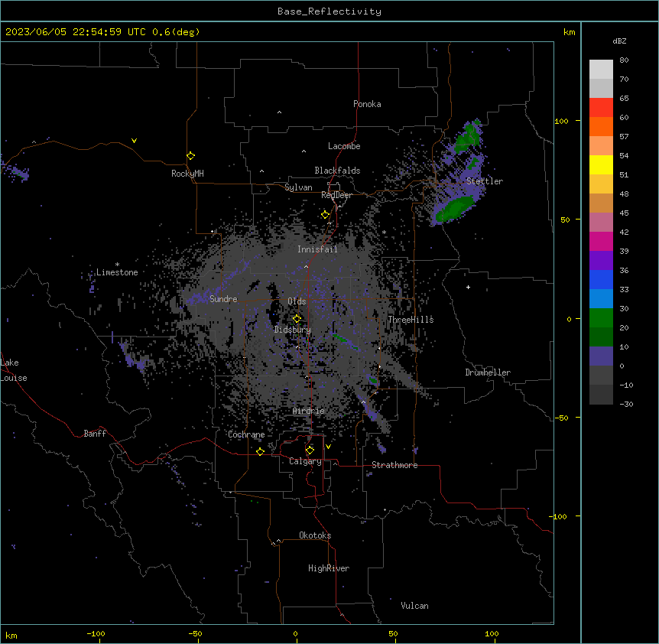Click the Ponoka city label

(x=367, y=104)
